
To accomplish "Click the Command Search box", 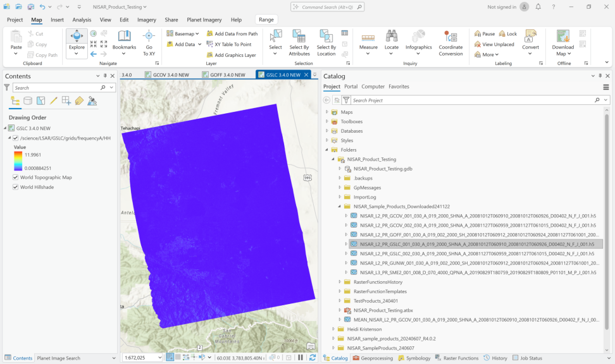I will 328,7.
